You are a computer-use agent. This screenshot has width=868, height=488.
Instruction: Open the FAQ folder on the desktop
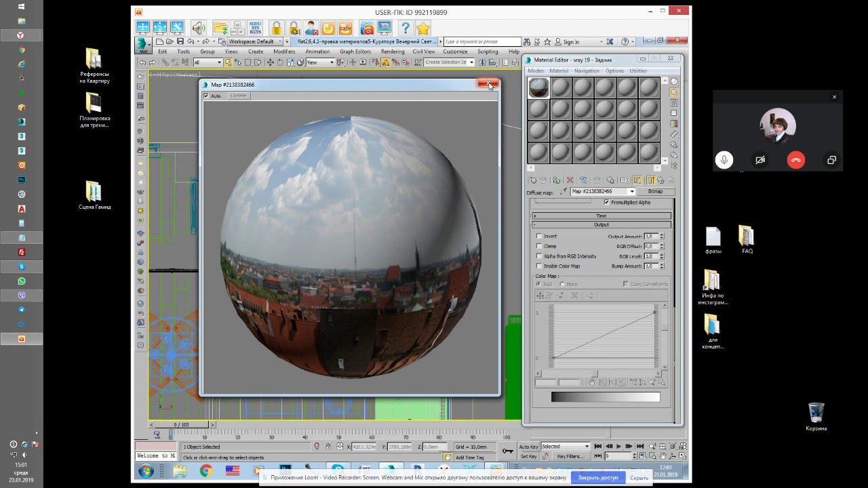(x=747, y=239)
